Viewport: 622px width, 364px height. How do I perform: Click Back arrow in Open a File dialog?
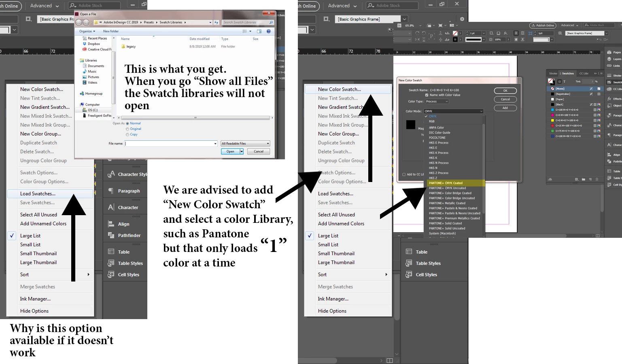pyautogui.click(x=79, y=22)
